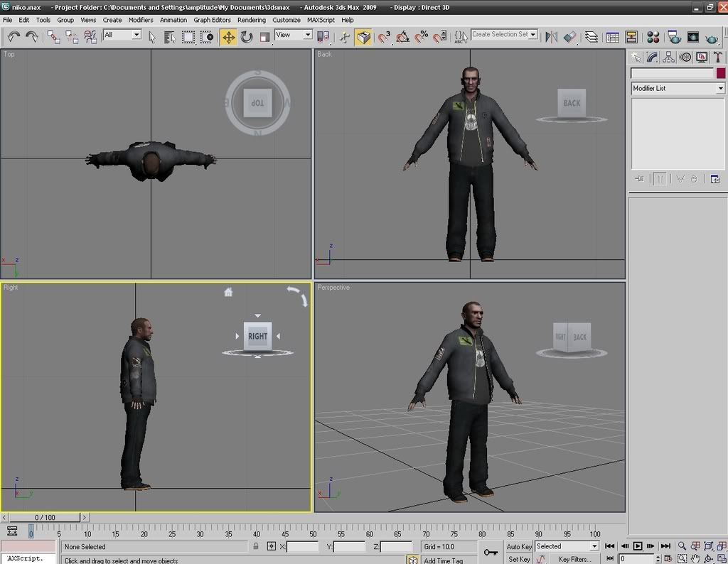This screenshot has width=728, height=564.
Task: Activate Select and Manipulate tool
Action: pyautogui.click(x=345, y=37)
